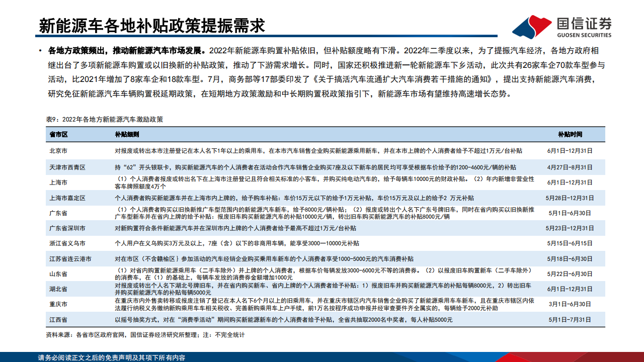This screenshot has width=644, height=362.
Task: Click the Jiading district subsidy detail text
Action: [x=294, y=198]
